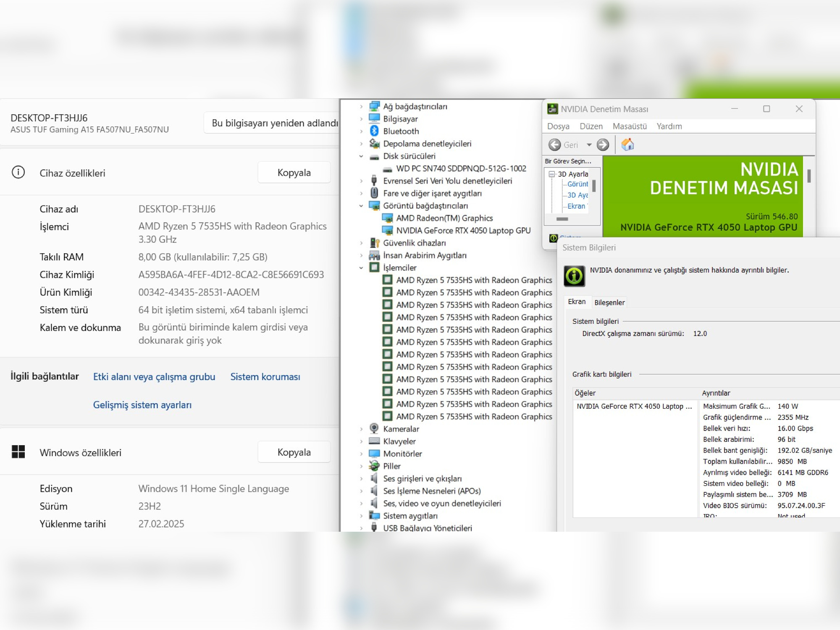Click the Ürün Kimliği value 00342-43435-28531-AAOEM

(x=199, y=292)
